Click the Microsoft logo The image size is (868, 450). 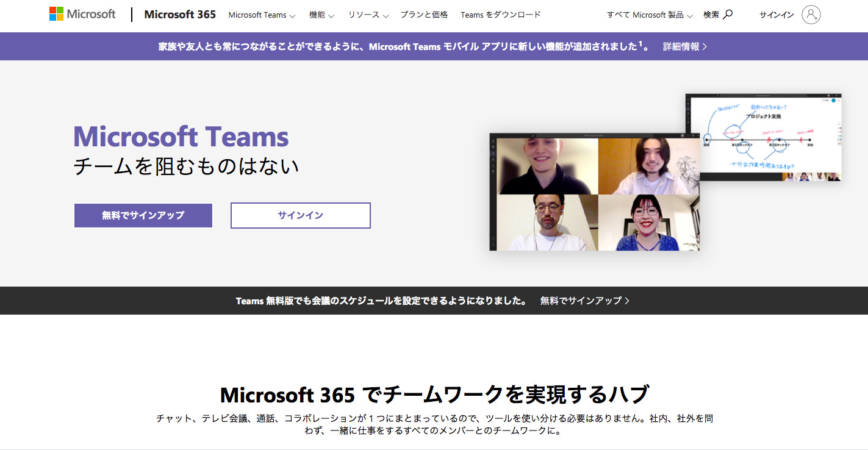(82, 14)
